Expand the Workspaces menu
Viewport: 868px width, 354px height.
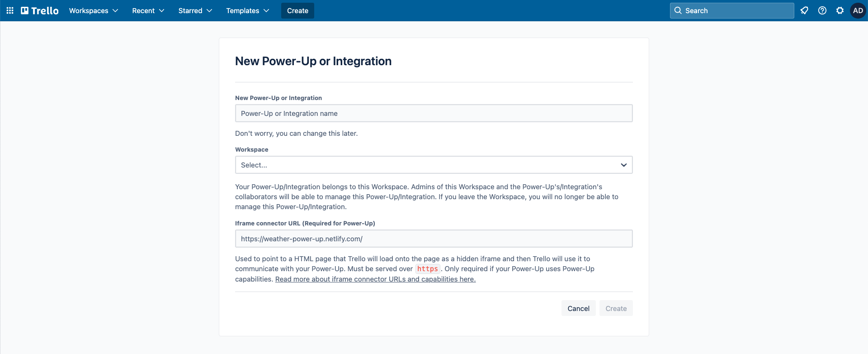point(94,10)
